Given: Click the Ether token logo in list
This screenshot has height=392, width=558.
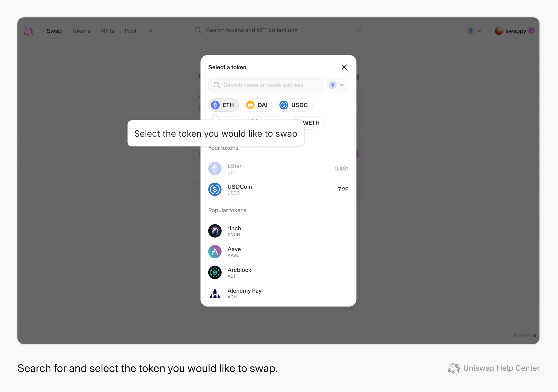Looking at the screenshot, I should (x=215, y=169).
